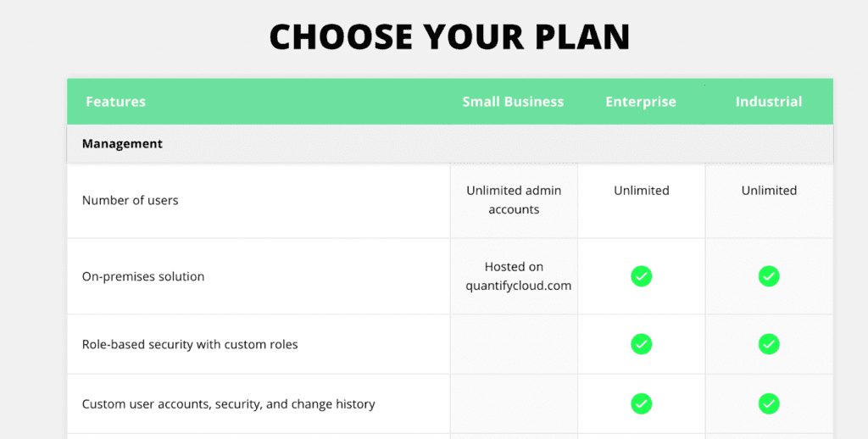
Task: Click Industrial checkmark for Custom user accounts
Action: (x=769, y=403)
